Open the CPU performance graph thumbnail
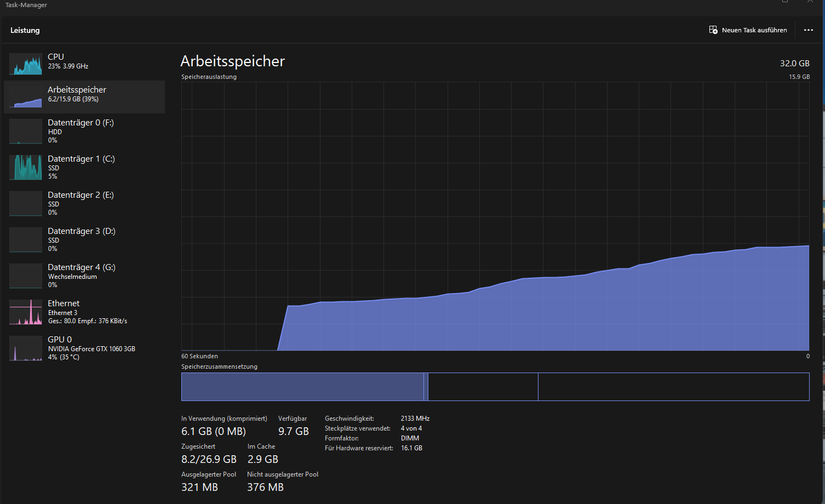Screen dimensions: 825x504 tap(26, 64)
